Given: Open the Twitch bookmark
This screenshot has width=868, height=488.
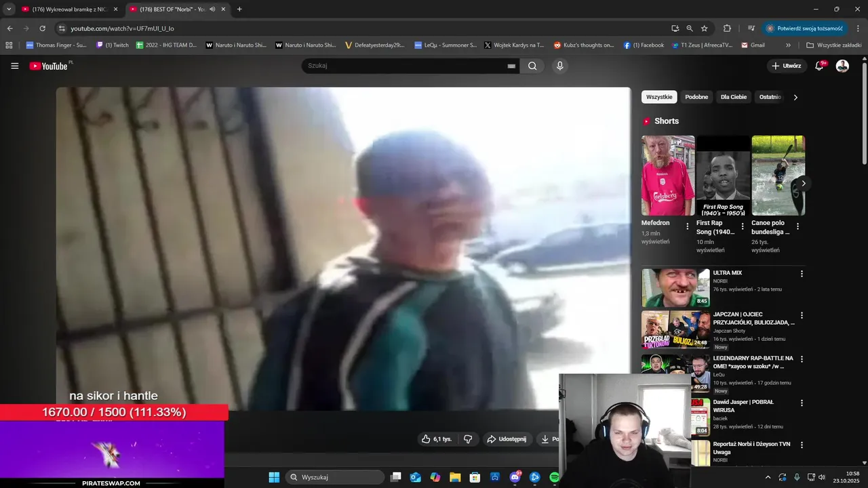Looking at the screenshot, I should tap(113, 45).
